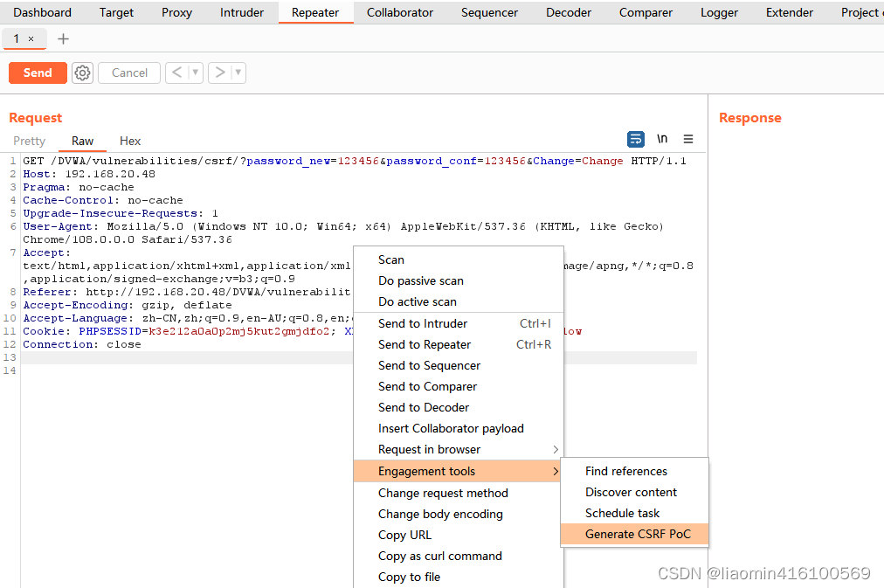Click the Cancel button
The height and width of the screenshot is (588, 884).
point(129,73)
